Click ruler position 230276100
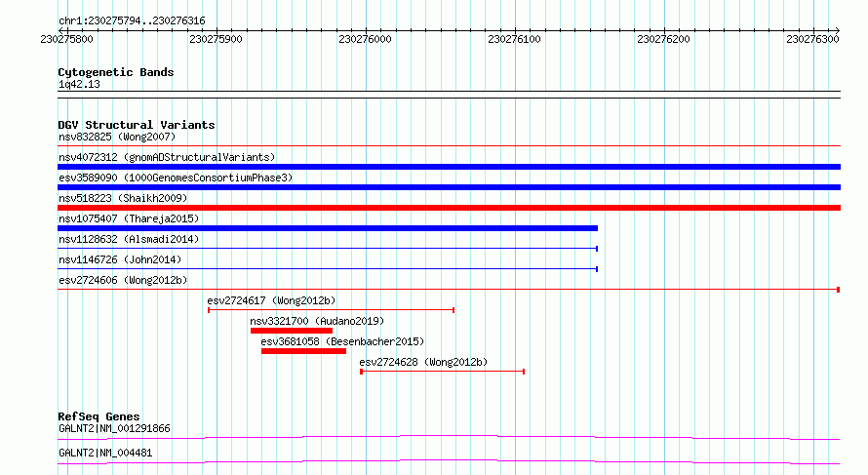The image size is (868, 475). [514, 39]
